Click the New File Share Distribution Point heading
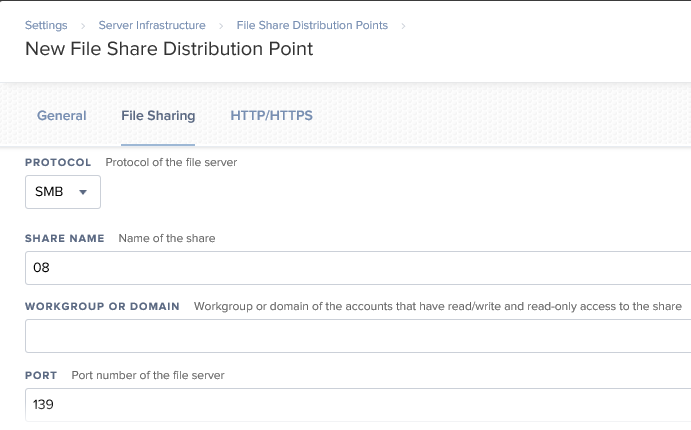This screenshot has width=691, height=430. point(169,49)
